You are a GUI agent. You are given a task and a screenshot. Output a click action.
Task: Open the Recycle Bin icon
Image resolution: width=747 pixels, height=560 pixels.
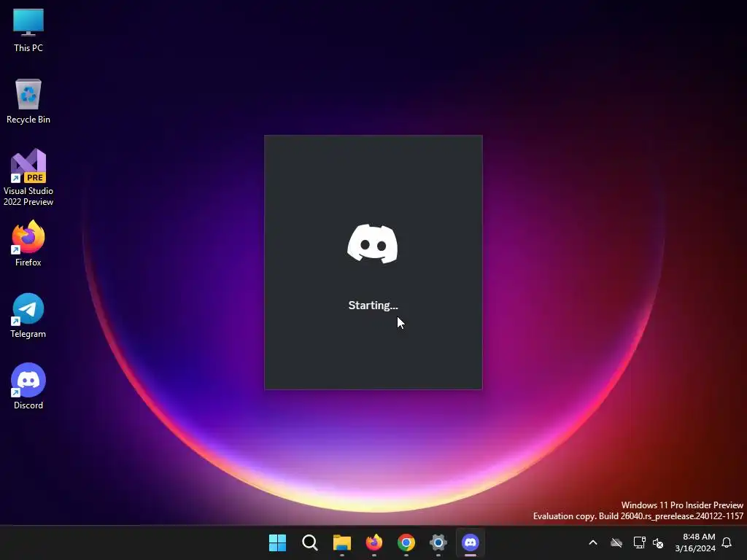28,101
